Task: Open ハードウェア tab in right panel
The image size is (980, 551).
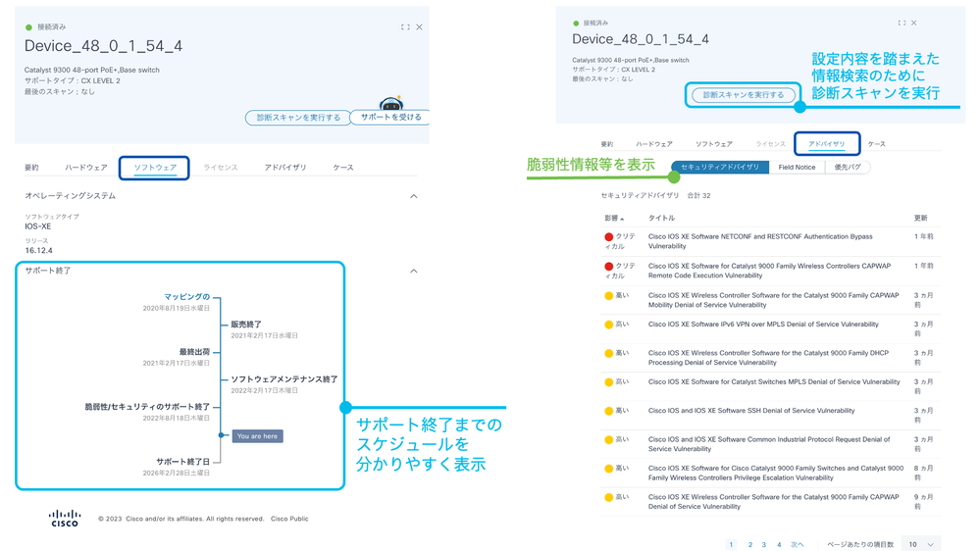Action: coord(653,144)
